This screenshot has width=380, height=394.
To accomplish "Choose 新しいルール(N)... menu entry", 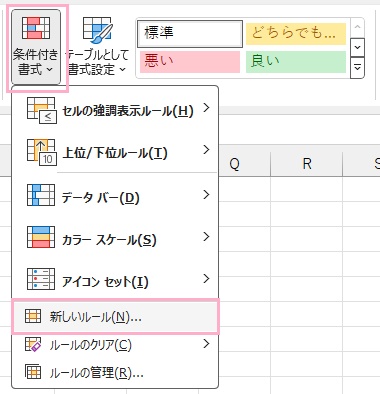I will pyautogui.click(x=116, y=316).
